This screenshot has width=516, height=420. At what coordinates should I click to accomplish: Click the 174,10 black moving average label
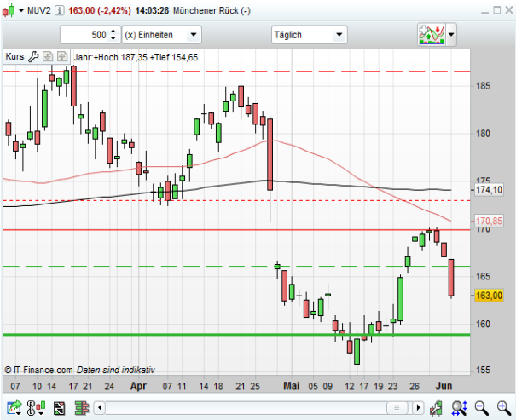pos(489,190)
